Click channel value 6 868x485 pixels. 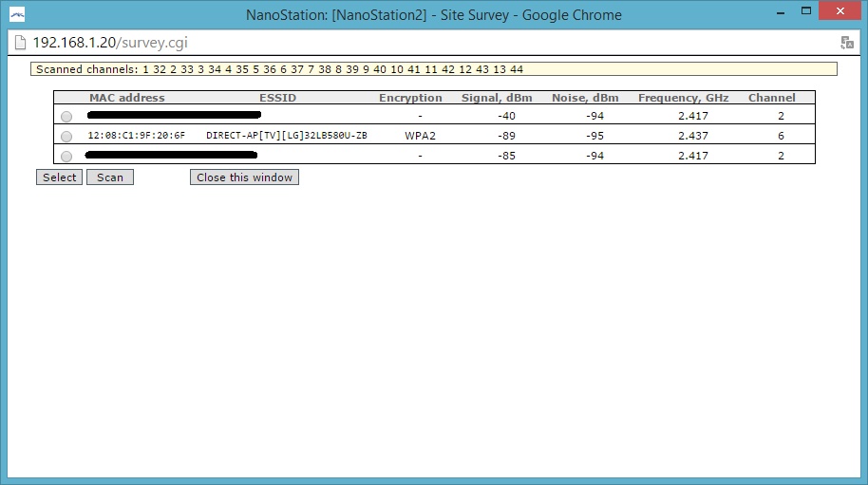[781, 136]
